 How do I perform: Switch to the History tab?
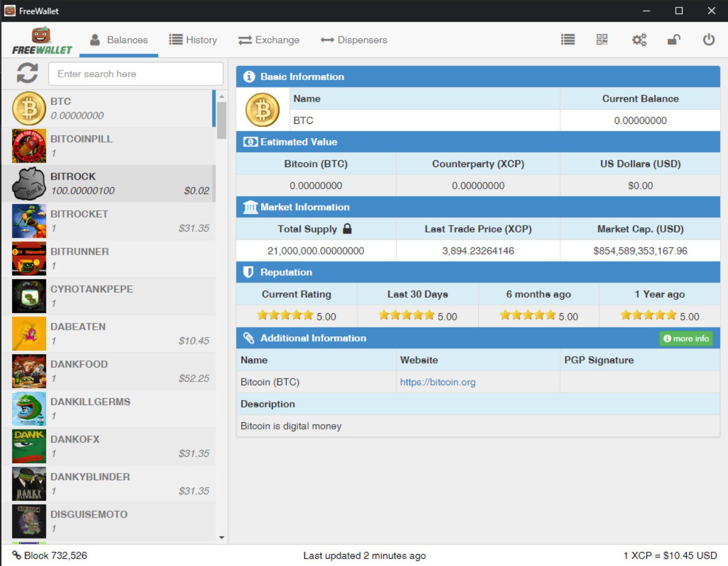(x=193, y=40)
